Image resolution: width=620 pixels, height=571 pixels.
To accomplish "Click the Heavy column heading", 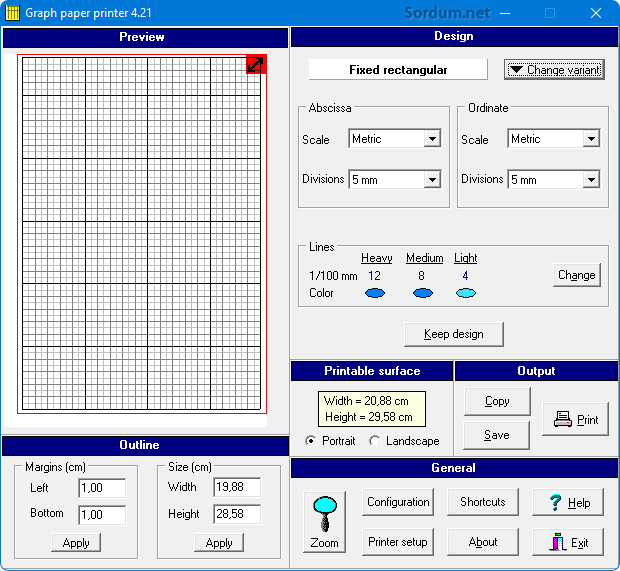I will coord(376,258).
